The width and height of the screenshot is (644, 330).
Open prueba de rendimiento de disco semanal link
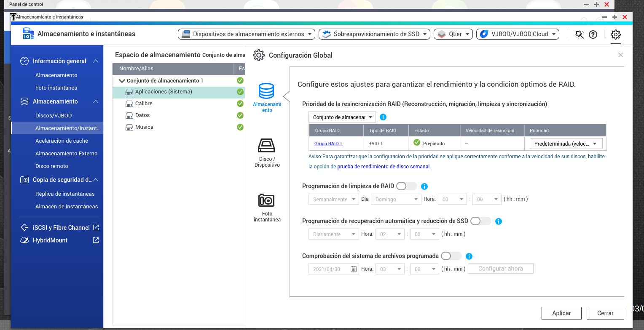[383, 167]
